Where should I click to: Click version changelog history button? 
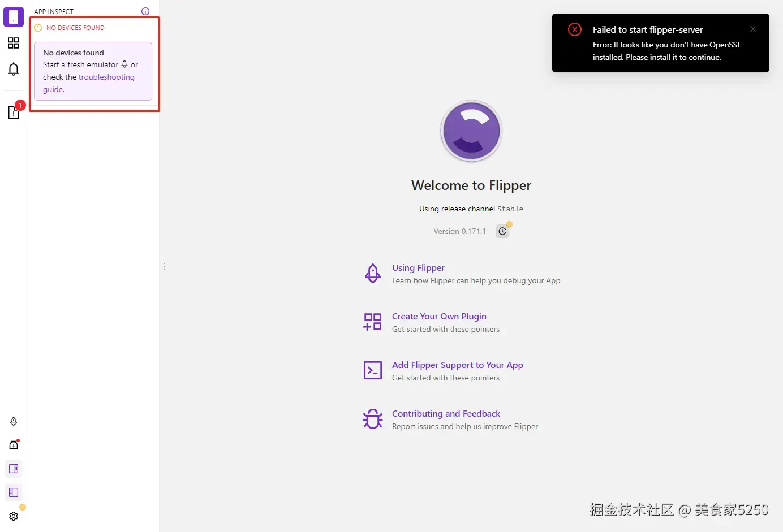click(502, 231)
